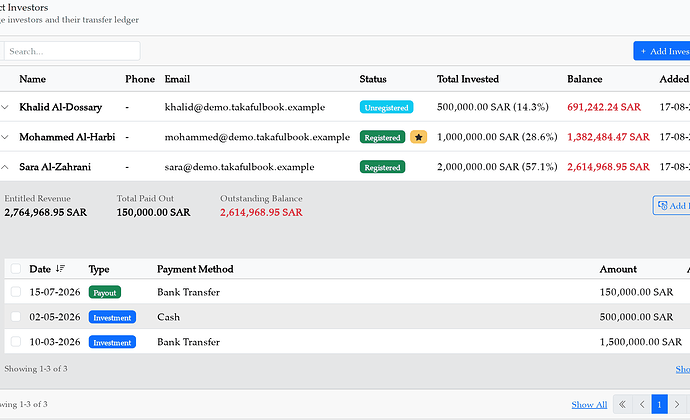Click the 500,000.00 SAR amount in the Cash row
The image size is (690, 420).
pyautogui.click(x=636, y=317)
